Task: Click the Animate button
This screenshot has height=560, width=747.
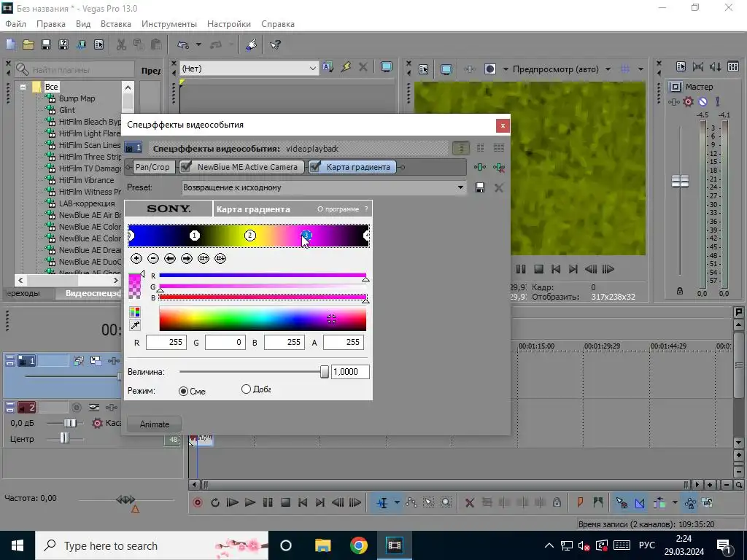Action: (155, 424)
